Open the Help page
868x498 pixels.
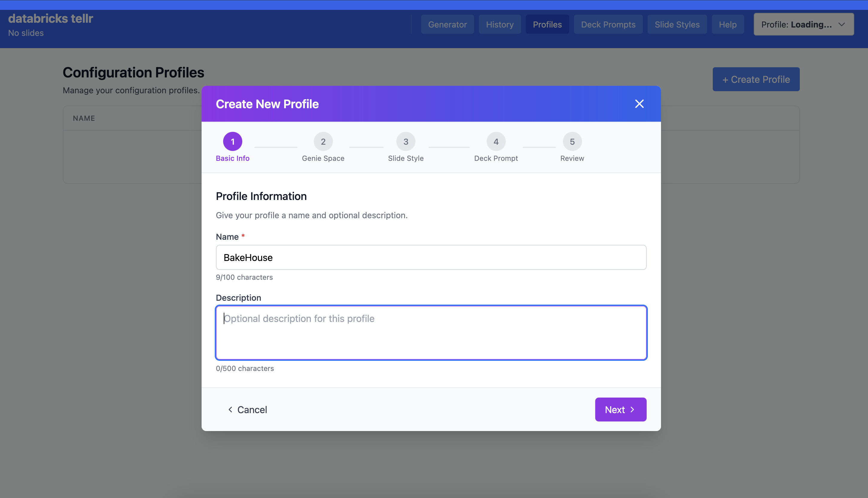tap(727, 25)
